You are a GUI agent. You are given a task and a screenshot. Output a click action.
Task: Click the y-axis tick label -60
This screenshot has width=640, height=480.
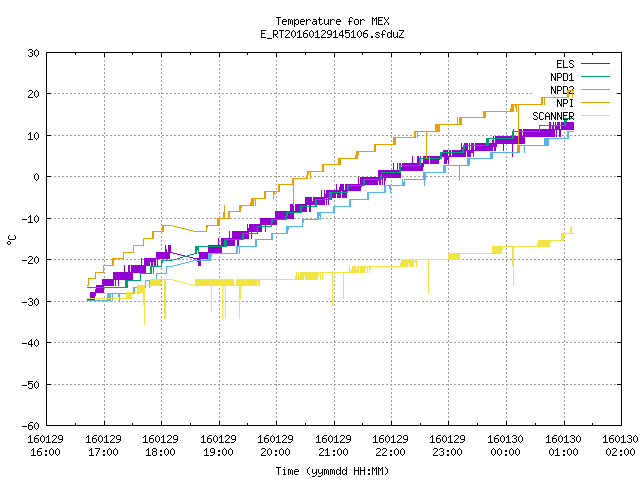(31, 426)
